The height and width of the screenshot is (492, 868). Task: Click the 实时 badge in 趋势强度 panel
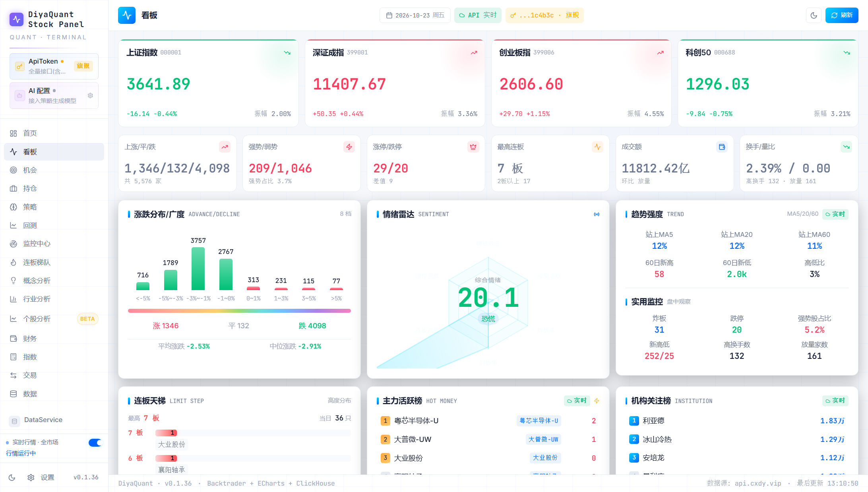(x=835, y=214)
